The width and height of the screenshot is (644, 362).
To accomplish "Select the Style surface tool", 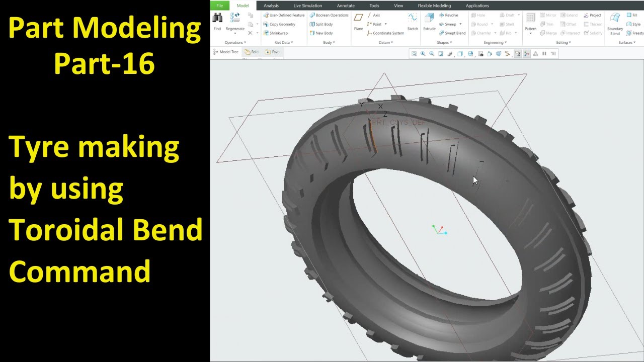I will [x=633, y=24].
